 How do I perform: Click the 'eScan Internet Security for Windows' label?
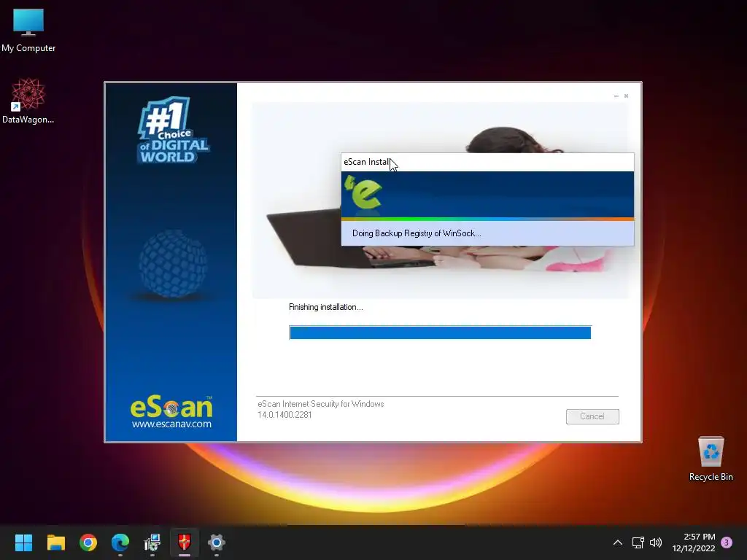tap(321, 404)
